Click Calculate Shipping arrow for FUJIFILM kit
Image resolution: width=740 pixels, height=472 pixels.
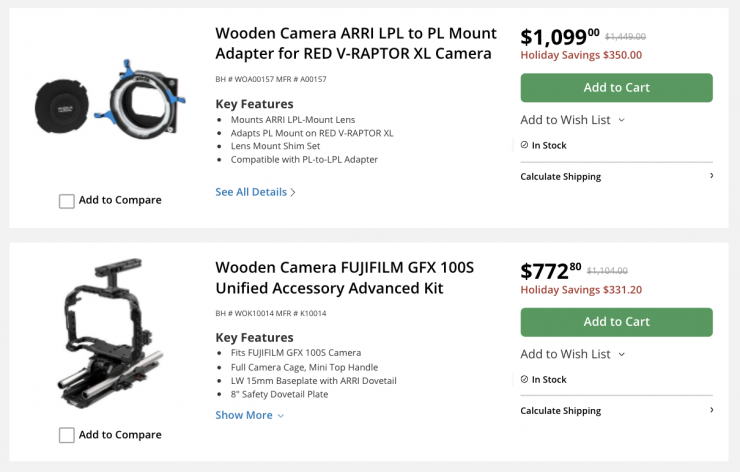click(x=711, y=410)
